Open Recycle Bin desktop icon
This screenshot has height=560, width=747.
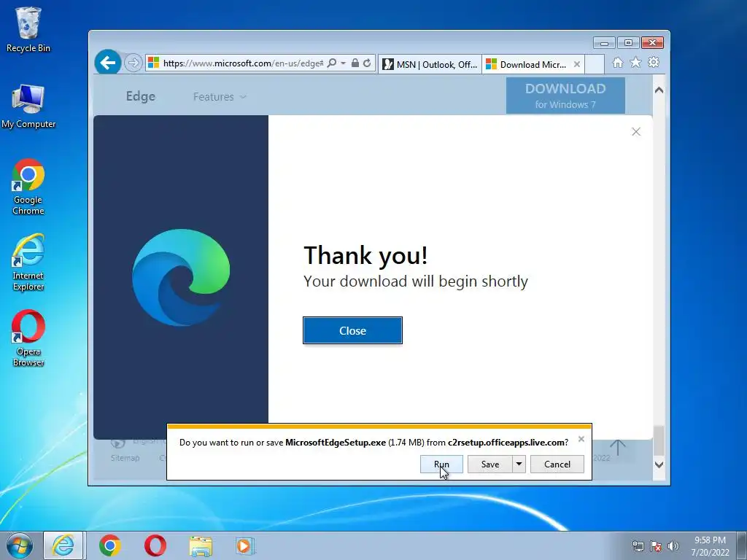pyautogui.click(x=28, y=30)
